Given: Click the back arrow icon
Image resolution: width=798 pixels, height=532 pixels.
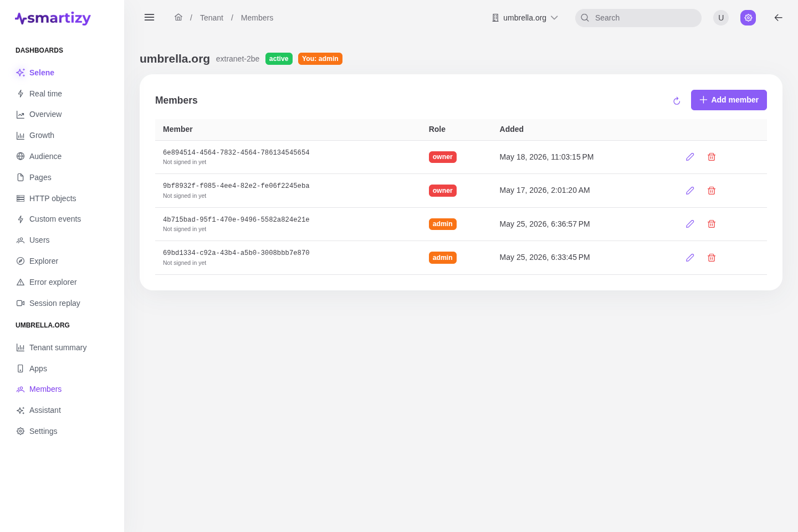Looking at the screenshot, I should pos(779,18).
